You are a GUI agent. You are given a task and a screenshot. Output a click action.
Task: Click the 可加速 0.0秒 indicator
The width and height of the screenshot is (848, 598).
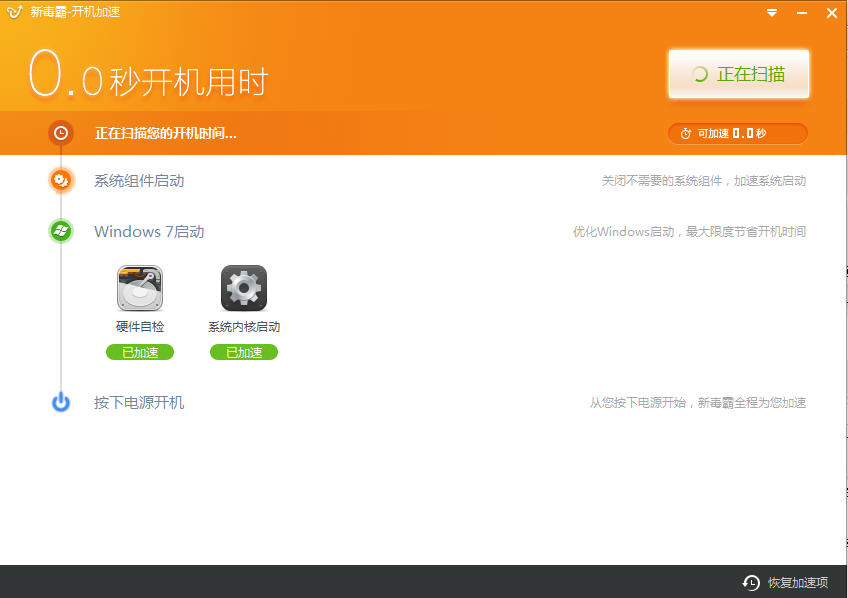pos(737,133)
